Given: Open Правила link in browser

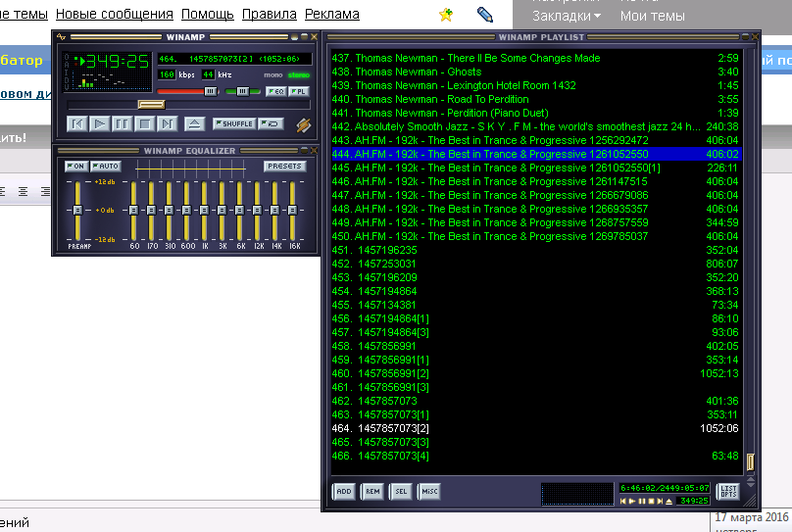Looking at the screenshot, I should point(270,14).
